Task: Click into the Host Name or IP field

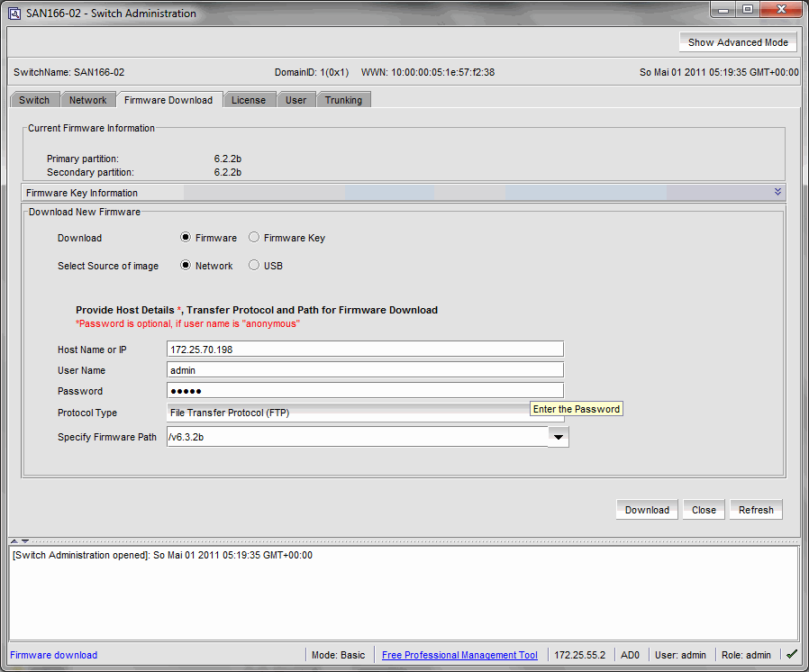Action: 365,349
